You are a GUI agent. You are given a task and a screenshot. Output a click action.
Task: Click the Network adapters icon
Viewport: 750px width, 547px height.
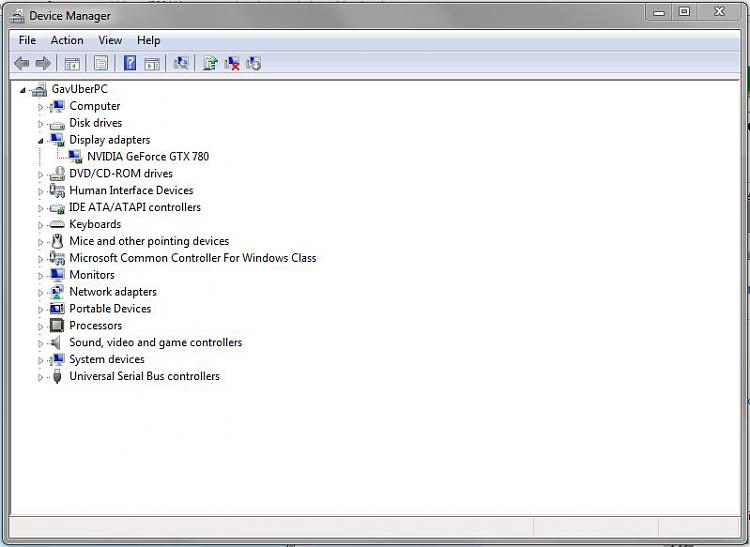(x=57, y=292)
